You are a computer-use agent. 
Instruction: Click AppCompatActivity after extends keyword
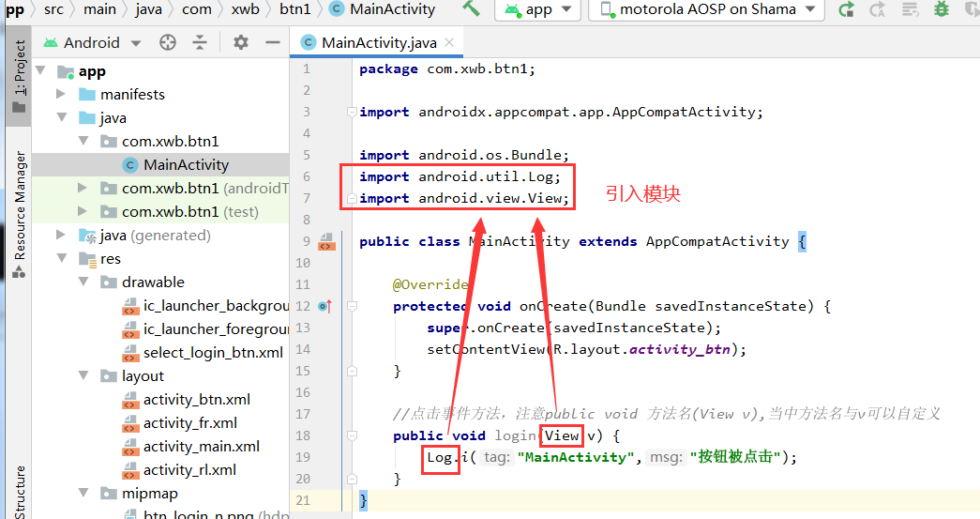tap(717, 241)
